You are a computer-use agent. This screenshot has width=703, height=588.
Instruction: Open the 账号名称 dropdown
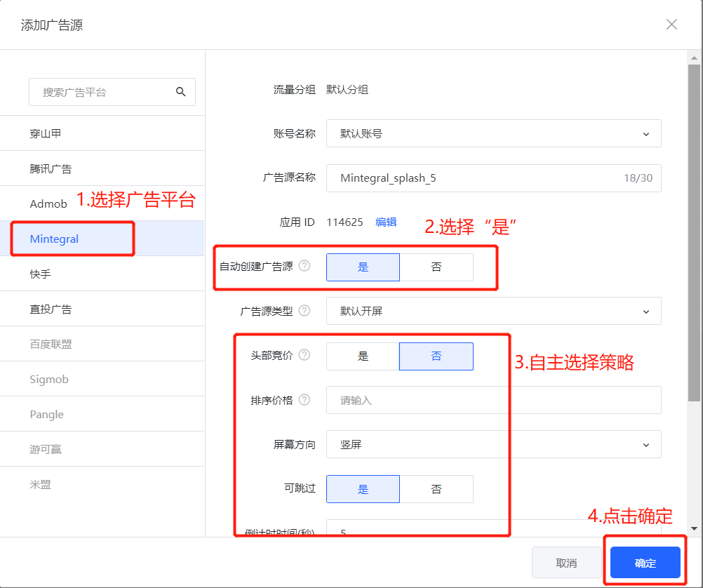click(493, 133)
